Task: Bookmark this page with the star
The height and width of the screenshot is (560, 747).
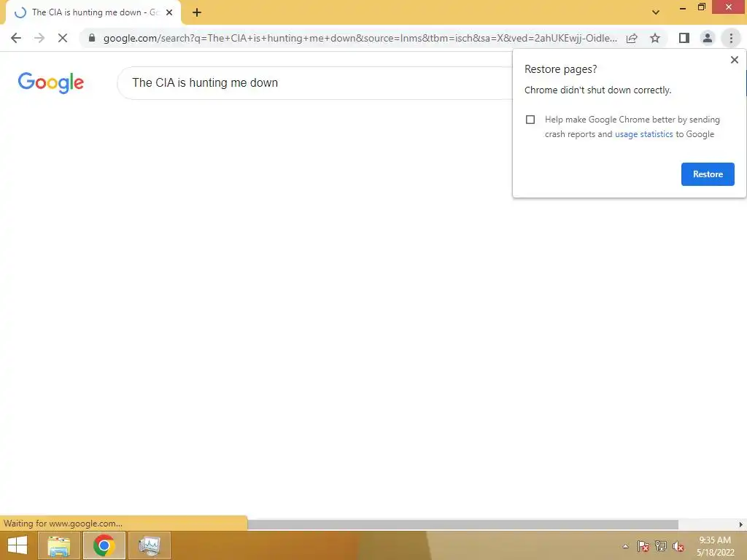Action: [x=655, y=38]
